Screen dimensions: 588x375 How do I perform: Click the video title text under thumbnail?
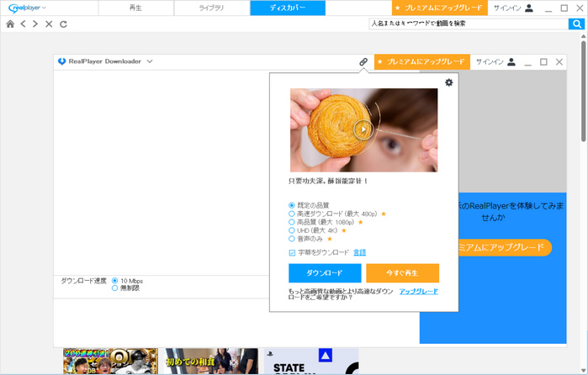coord(328,181)
